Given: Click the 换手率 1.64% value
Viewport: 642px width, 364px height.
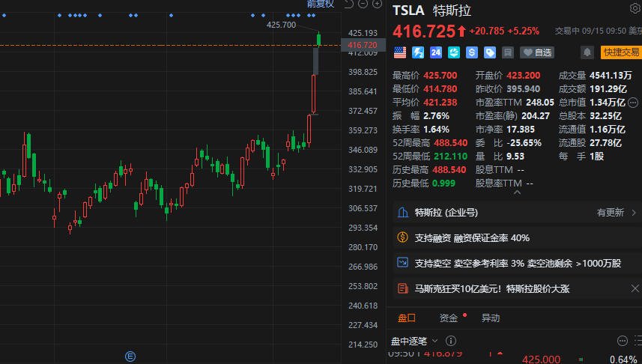Looking at the screenshot, I should (x=436, y=130).
